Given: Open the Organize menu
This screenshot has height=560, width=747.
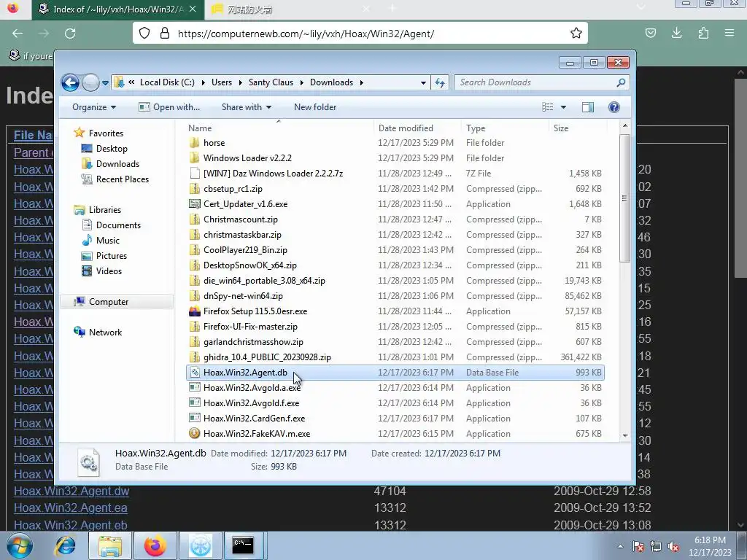Looking at the screenshot, I should (94, 107).
